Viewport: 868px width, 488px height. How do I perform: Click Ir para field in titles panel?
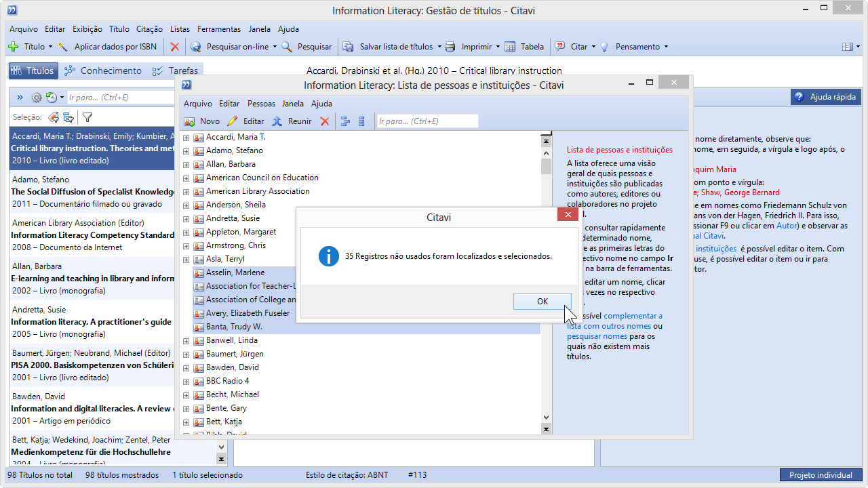click(x=122, y=98)
